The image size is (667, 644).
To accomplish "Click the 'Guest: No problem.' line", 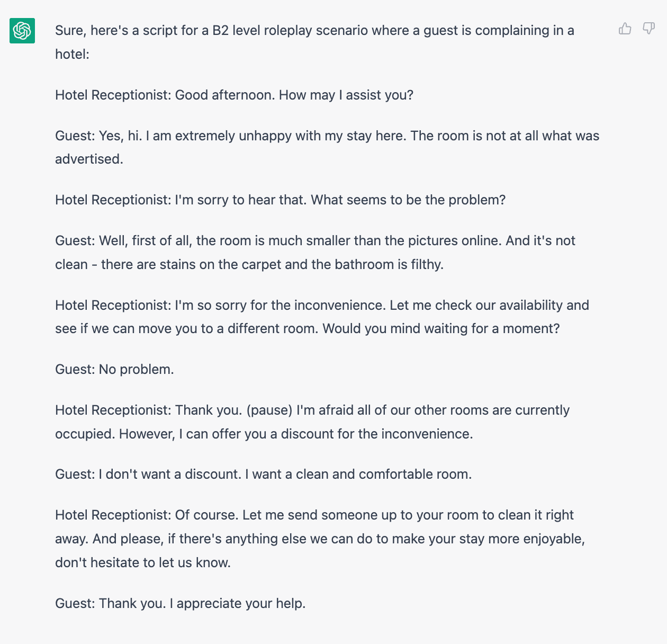I will point(114,369).
